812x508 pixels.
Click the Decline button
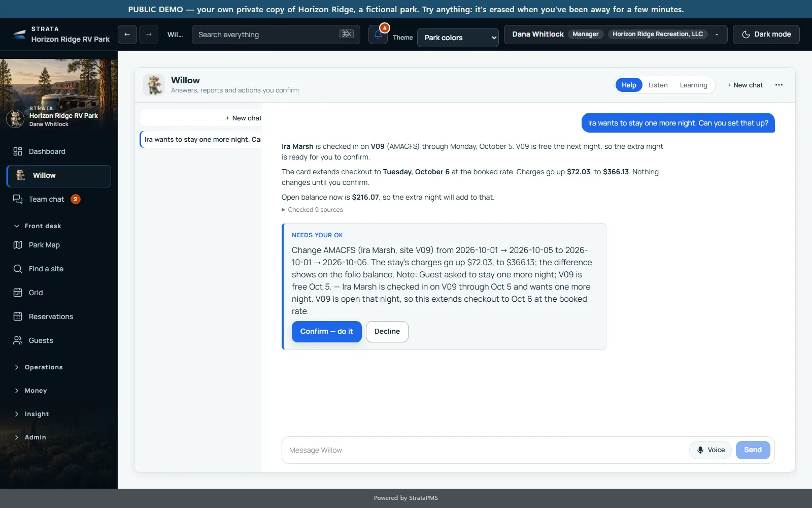pos(387,332)
